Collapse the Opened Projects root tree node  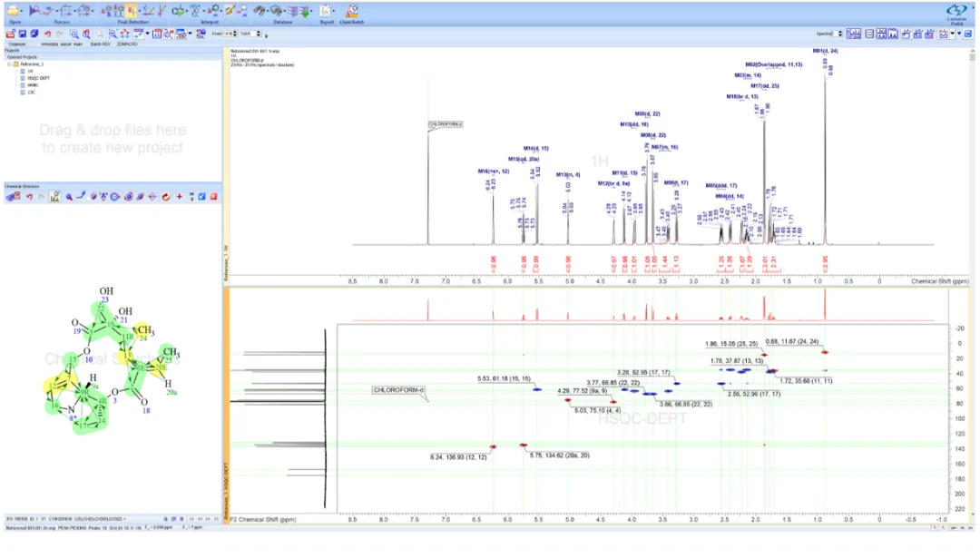coord(9,64)
